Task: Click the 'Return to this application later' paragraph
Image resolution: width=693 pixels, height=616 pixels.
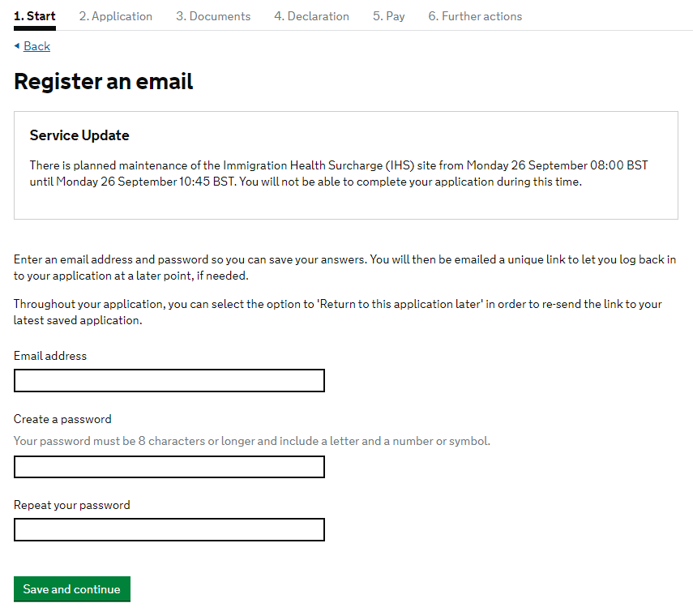Action: pyautogui.click(x=337, y=312)
